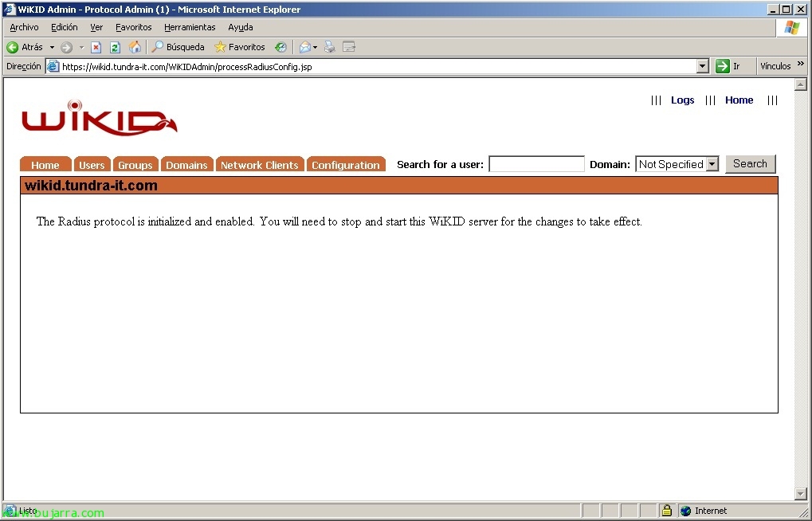Viewport: 812px width, 521px height.
Task: Click the vertical scrollbar up arrow
Action: point(801,84)
